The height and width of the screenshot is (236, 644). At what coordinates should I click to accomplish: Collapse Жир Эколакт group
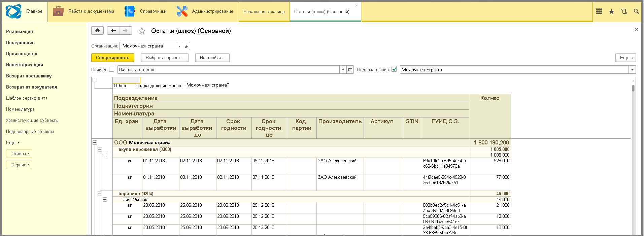pos(105,199)
